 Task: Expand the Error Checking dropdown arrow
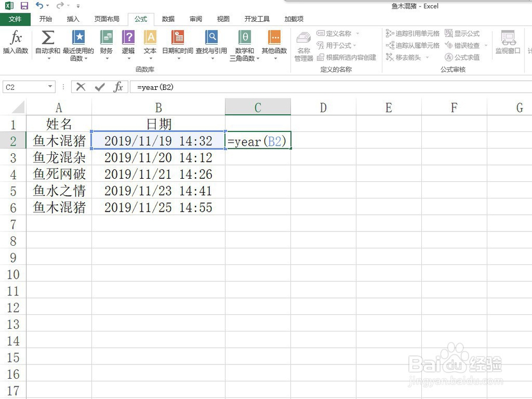[486, 45]
